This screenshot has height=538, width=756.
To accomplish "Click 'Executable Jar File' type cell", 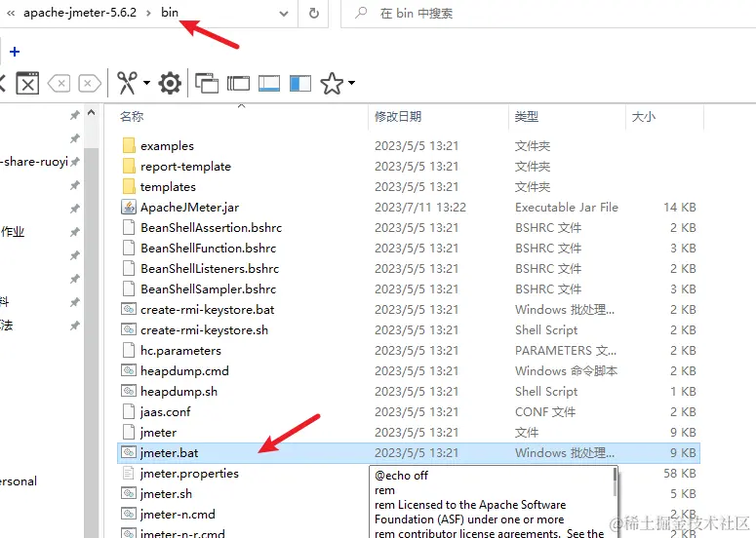I will 567,208.
